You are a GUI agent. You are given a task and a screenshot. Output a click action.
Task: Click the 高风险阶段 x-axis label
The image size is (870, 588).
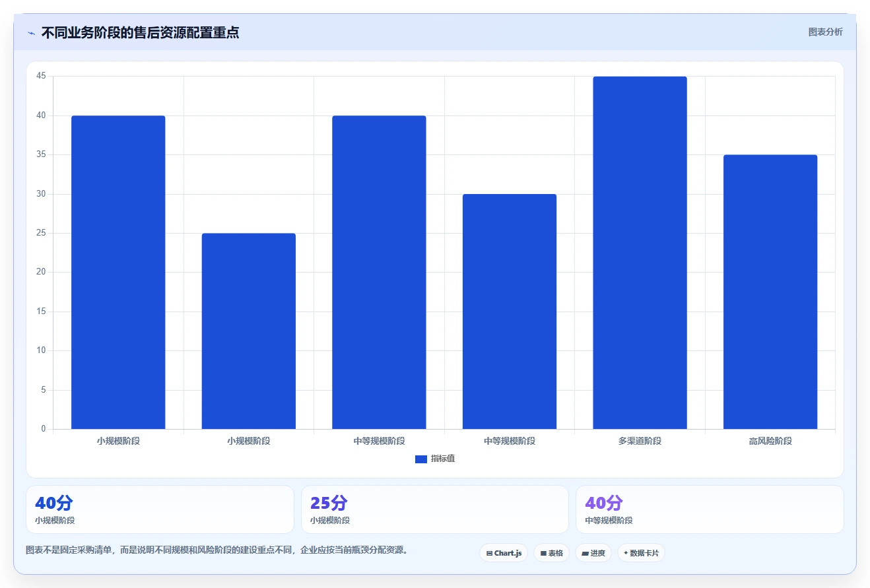tap(770, 441)
